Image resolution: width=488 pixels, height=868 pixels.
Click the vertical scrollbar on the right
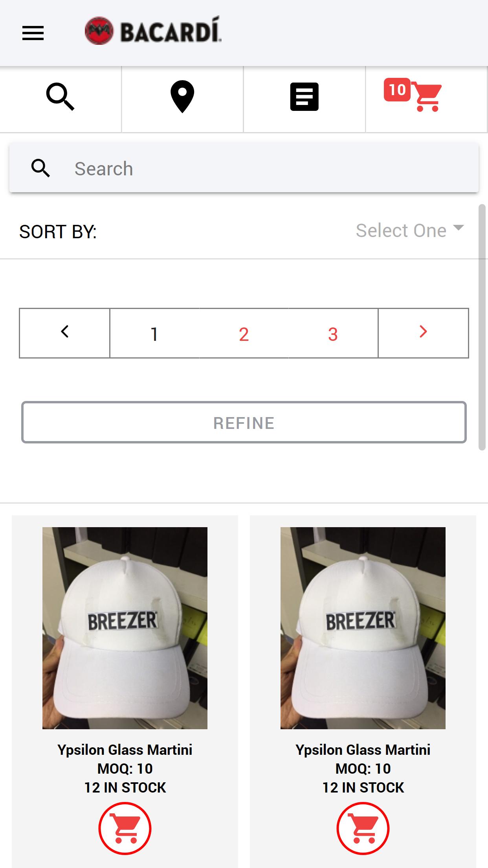click(482, 327)
